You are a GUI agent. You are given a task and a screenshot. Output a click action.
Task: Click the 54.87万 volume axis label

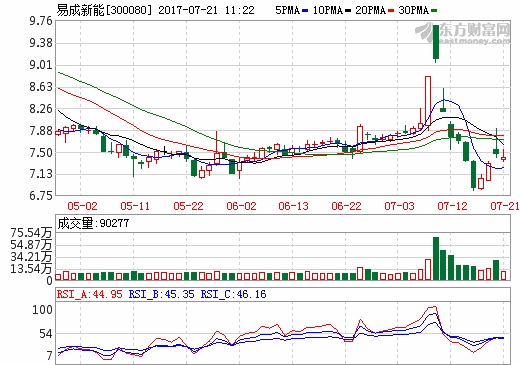coord(31,245)
